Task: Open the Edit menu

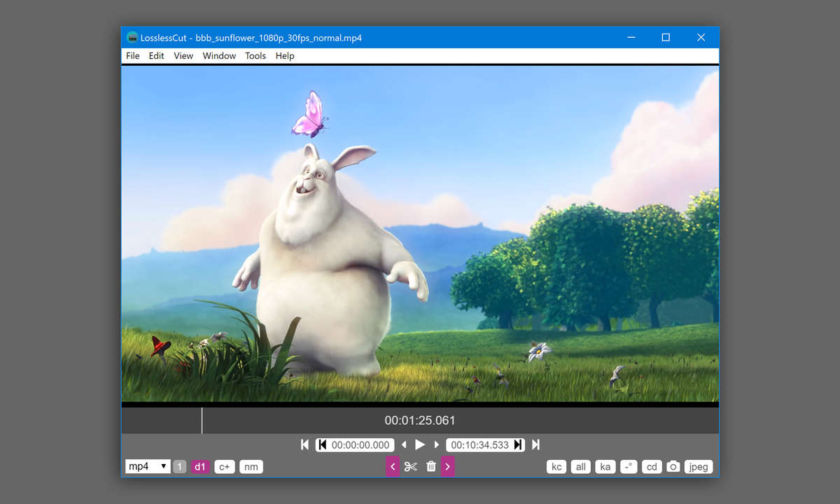Action: point(156,56)
